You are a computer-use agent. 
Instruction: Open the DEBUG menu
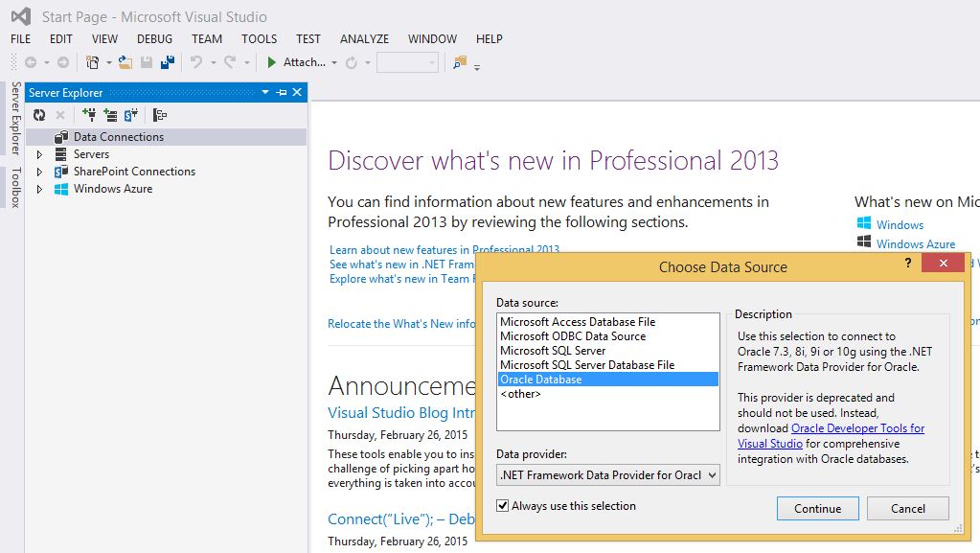coord(154,38)
